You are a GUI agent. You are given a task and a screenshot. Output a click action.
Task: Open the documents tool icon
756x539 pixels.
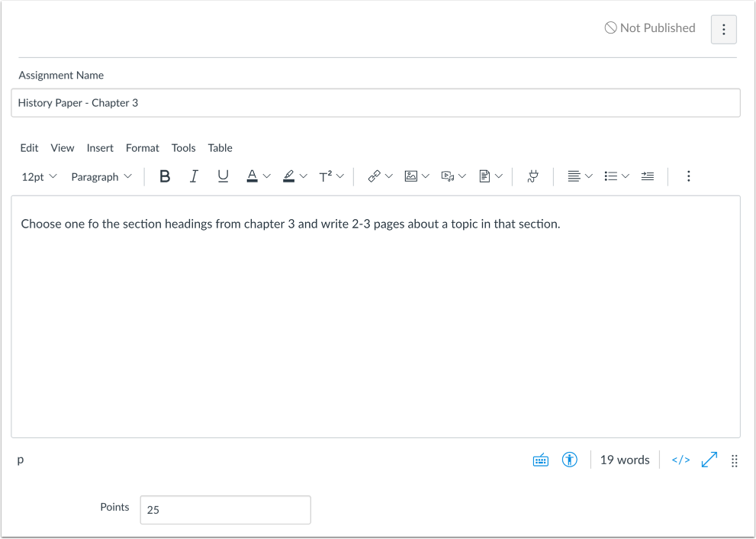coord(486,176)
